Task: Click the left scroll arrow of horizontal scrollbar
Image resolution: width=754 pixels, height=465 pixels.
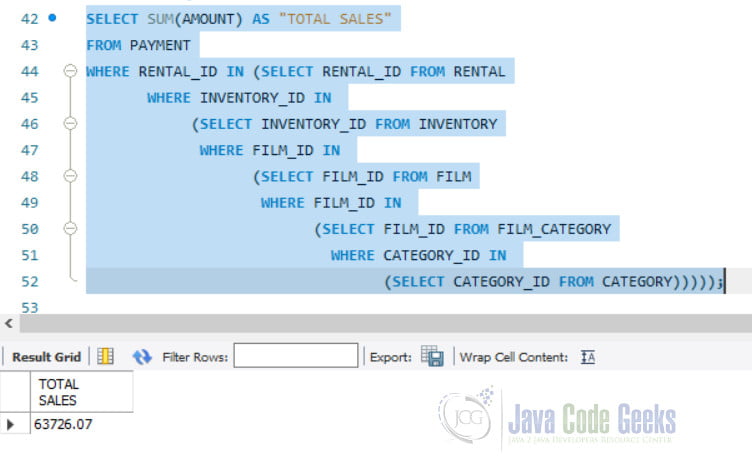Action: (x=9, y=323)
